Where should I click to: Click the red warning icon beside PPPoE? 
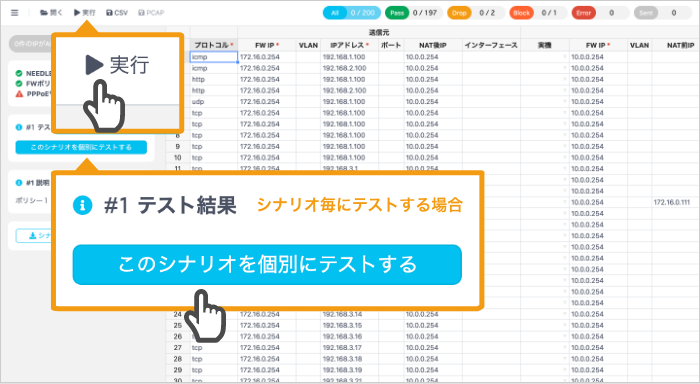point(19,94)
